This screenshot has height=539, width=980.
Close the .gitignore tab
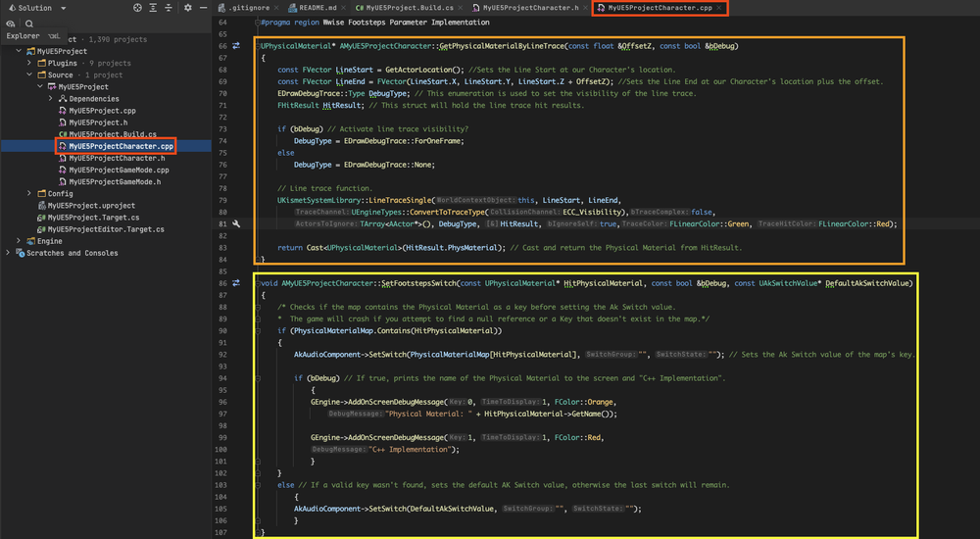(x=277, y=8)
